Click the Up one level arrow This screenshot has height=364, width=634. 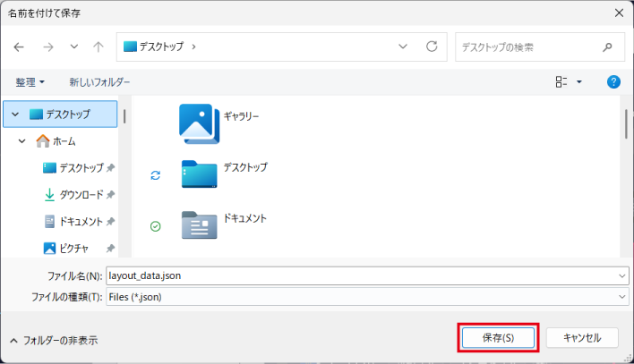click(99, 47)
